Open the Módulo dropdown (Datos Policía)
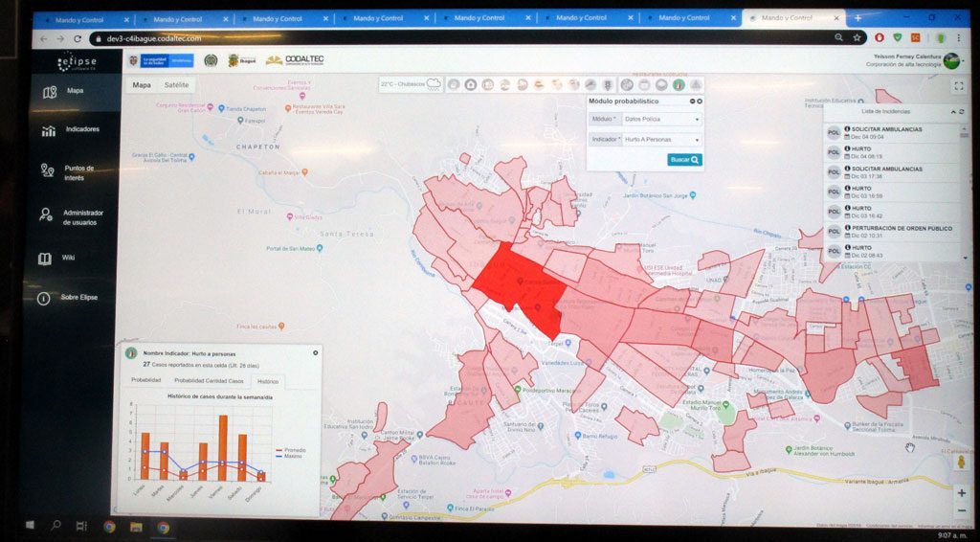 (x=660, y=120)
